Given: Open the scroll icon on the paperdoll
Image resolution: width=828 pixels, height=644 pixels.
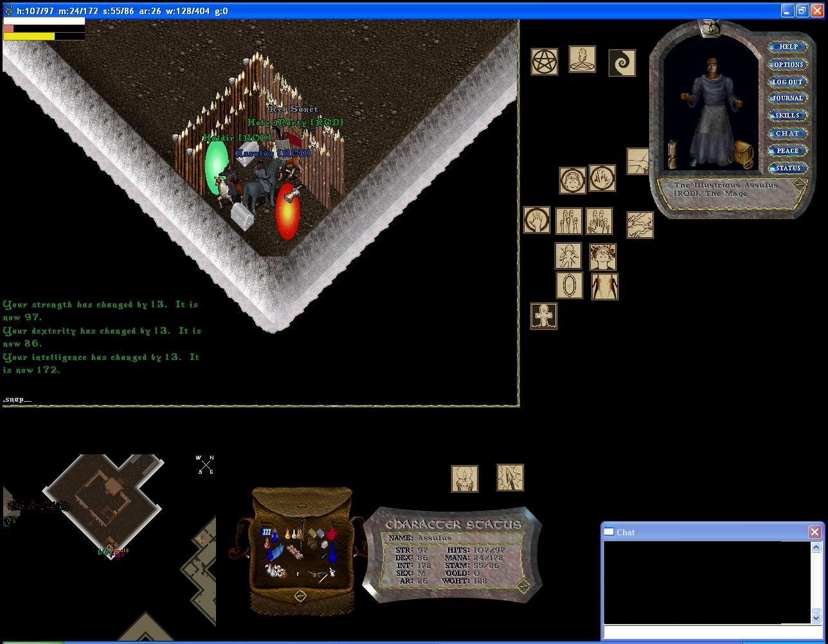Looking at the screenshot, I should pos(672,155).
